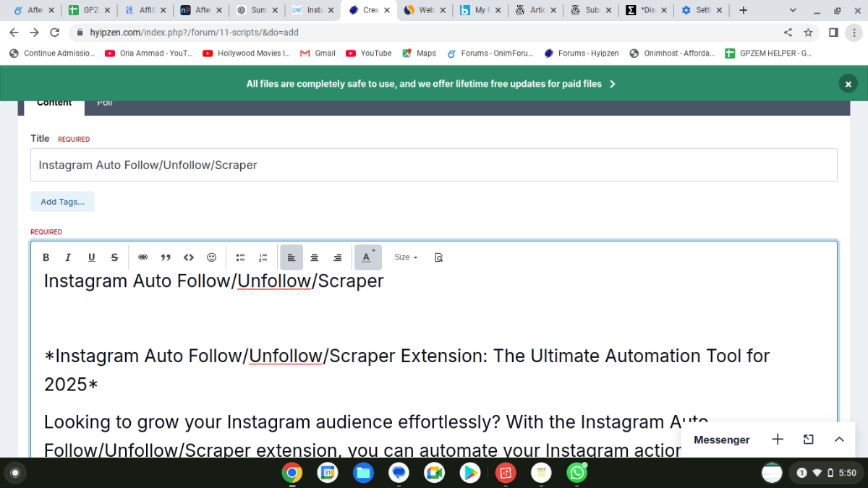Pop out the Messenger panel
The height and width of the screenshot is (488, 868).
pyautogui.click(x=809, y=440)
